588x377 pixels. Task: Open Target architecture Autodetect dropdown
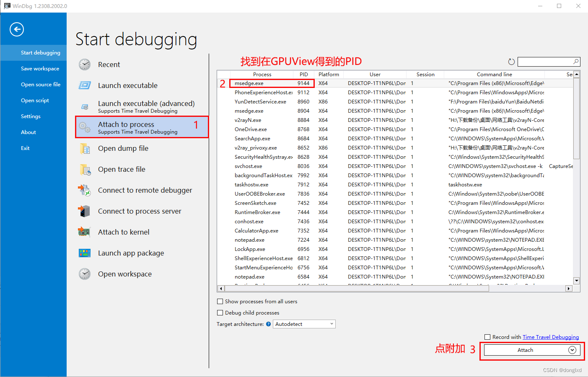pos(304,324)
